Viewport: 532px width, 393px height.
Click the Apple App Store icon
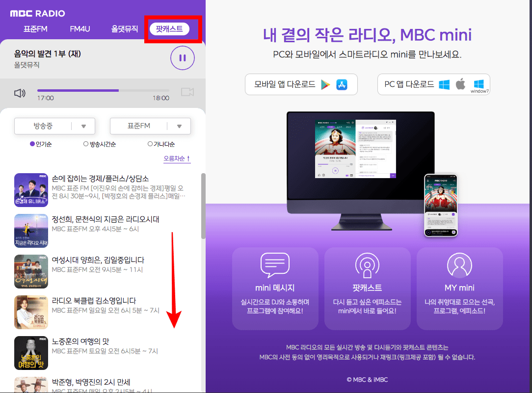coord(342,84)
